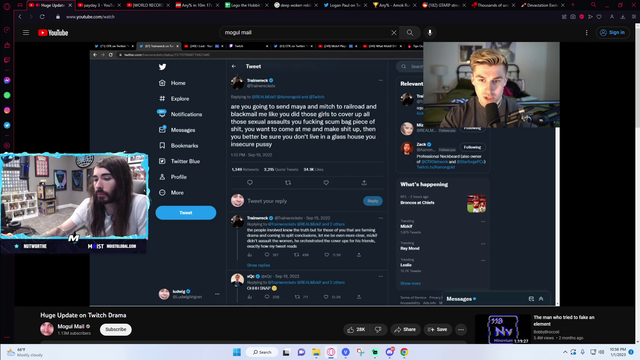Clear the 'mogul mail' search text
The height and width of the screenshot is (360, 640).
pyautogui.click(x=393, y=33)
